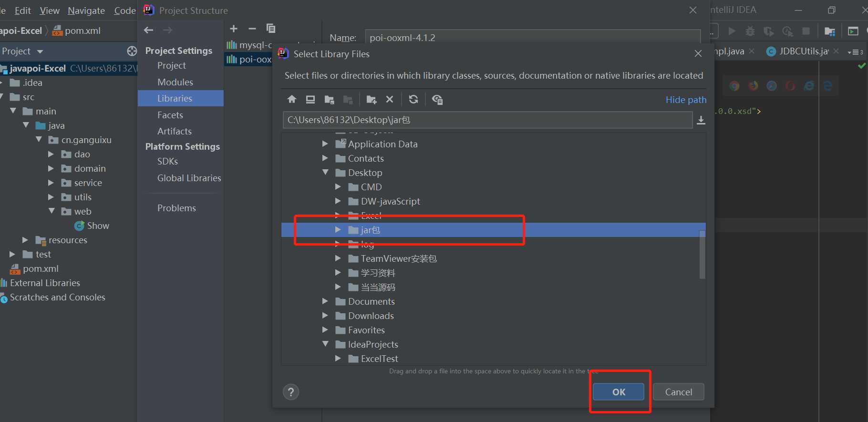The height and width of the screenshot is (422, 868).
Task: Close the JDBCUtils.java editor tab
Action: (x=836, y=51)
